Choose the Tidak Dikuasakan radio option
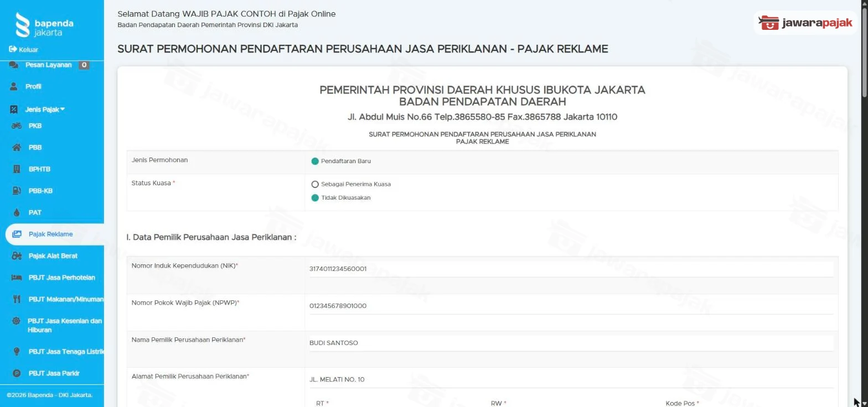 [x=315, y=198]
